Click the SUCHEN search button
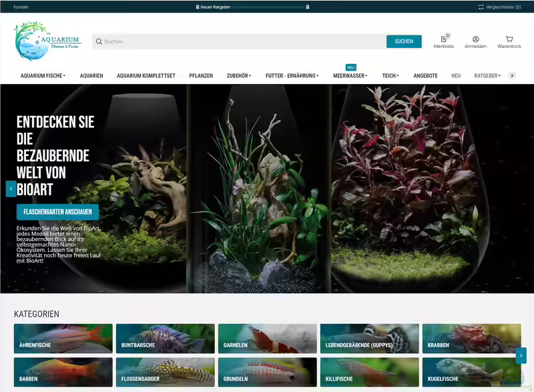This screenshot has width=534, height=392. click(x=403, y=41)
